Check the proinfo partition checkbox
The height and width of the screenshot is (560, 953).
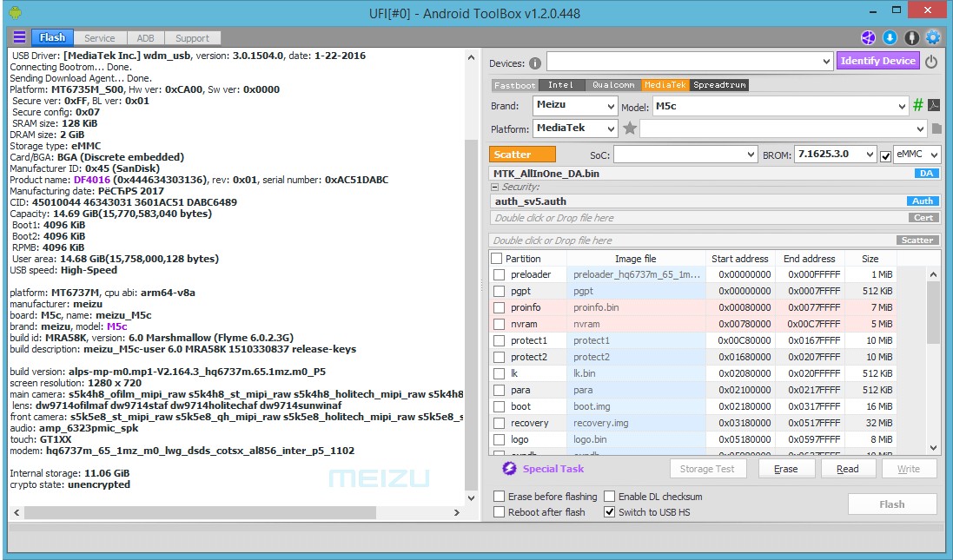point(499,307)
